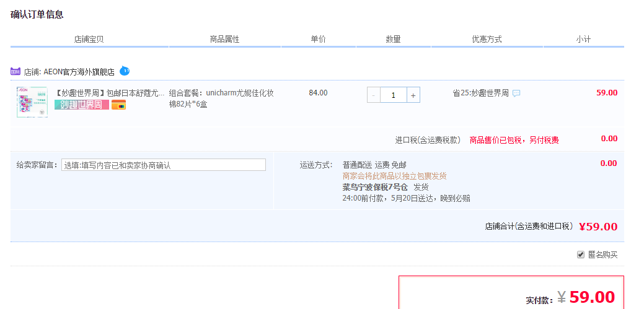
Task: Decrease quantity with minus button
Action: coord(374,95)
